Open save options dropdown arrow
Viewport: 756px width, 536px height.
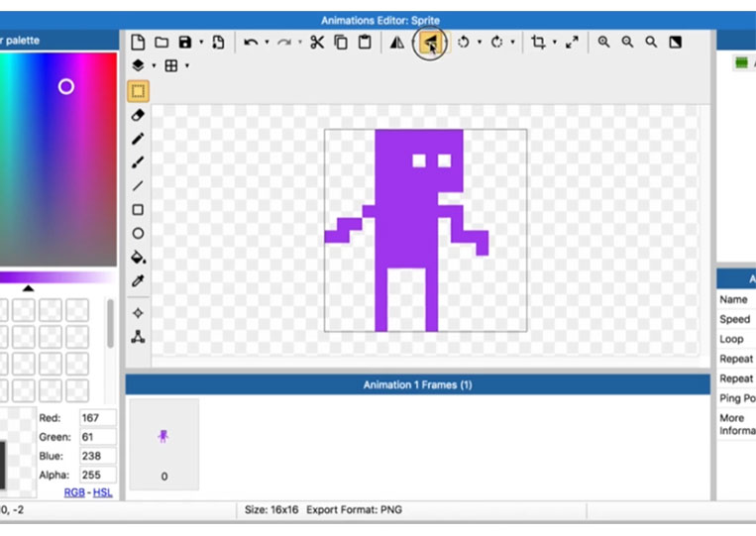[201, 42]
